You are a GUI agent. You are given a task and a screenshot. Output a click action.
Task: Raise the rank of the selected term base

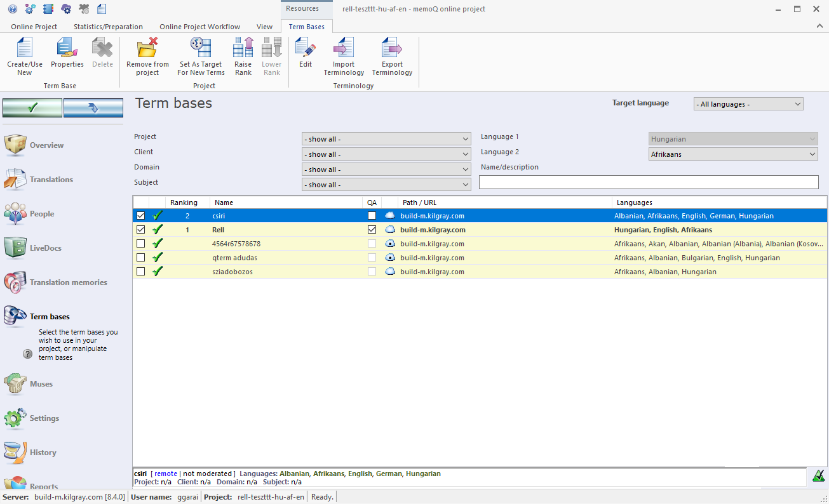(x=243, y=56)
